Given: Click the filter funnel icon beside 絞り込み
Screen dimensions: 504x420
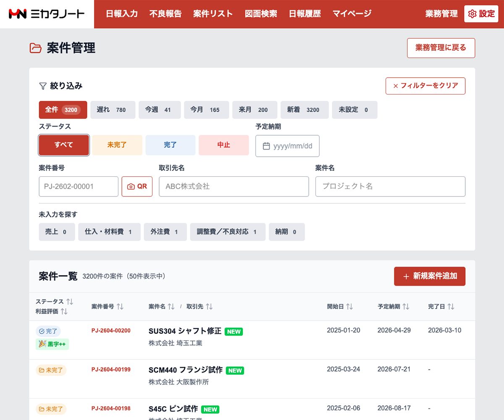Looking at the screenshot, I should click(42, 85).
